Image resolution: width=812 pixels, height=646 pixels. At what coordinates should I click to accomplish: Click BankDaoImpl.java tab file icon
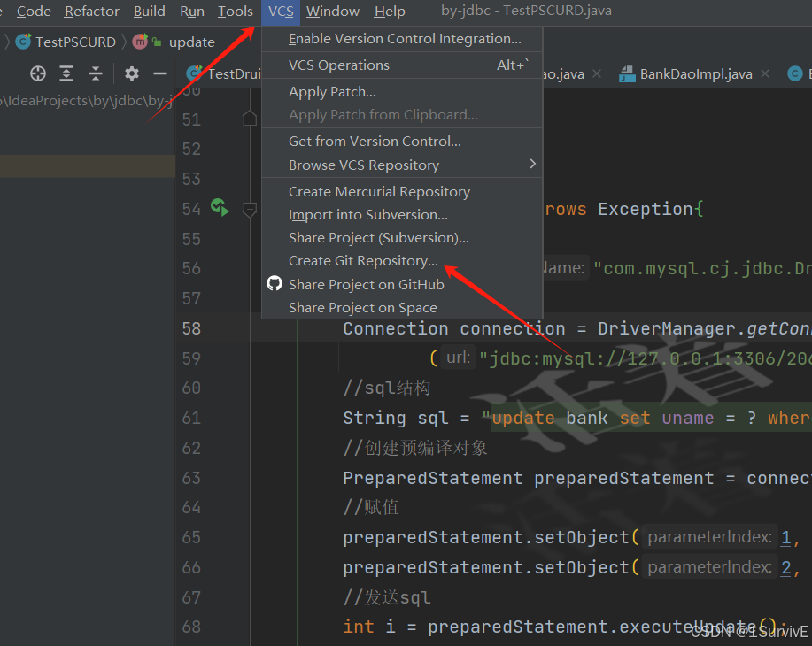[627, 74]
